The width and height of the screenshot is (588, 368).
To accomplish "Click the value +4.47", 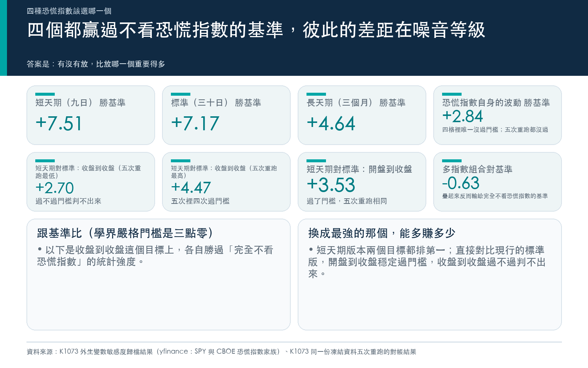I will pos(191,188).
